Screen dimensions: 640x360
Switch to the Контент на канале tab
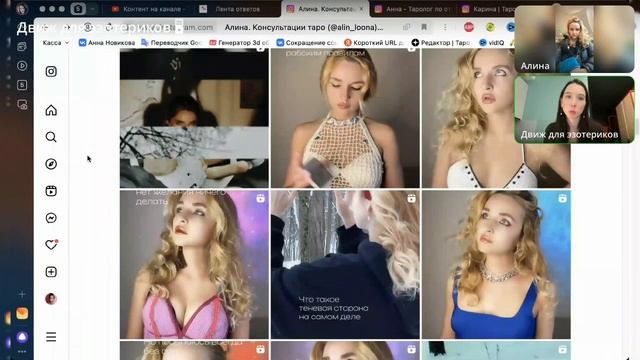click(x=149, y=9)
